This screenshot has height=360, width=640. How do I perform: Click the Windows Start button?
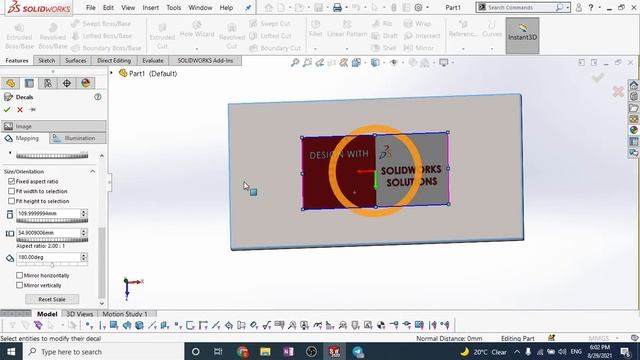coord(11,351)
